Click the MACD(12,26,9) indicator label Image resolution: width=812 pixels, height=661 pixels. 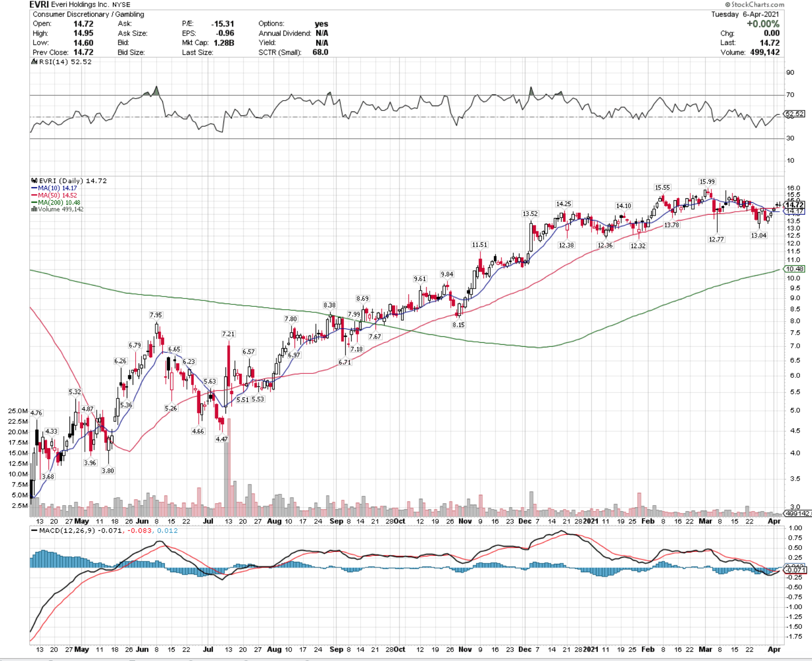[x=68, y=531]
